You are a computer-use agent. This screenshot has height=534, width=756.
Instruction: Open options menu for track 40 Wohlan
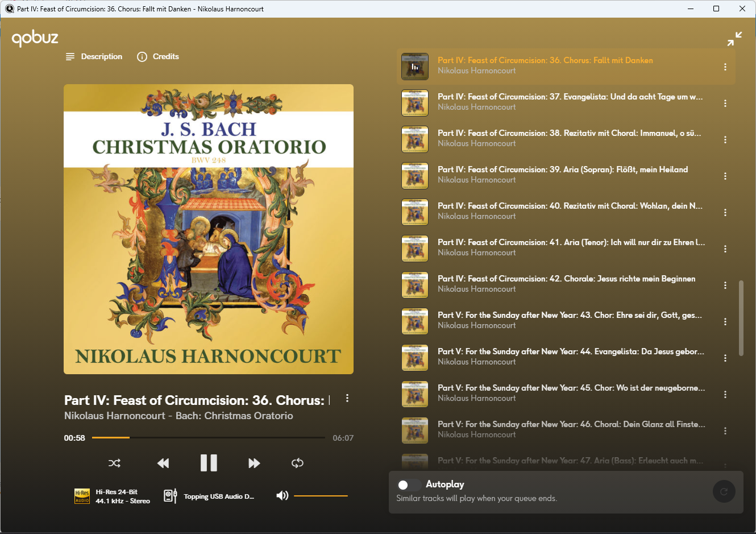(725, 213)
